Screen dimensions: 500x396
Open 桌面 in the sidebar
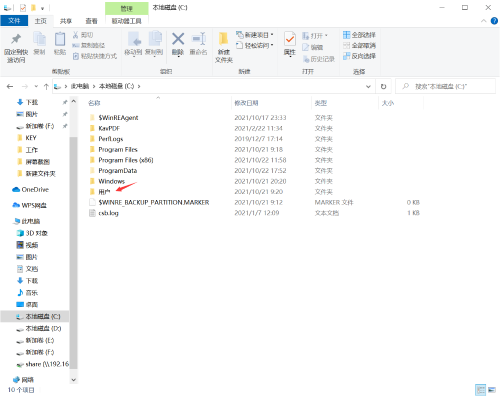[27, 304]
